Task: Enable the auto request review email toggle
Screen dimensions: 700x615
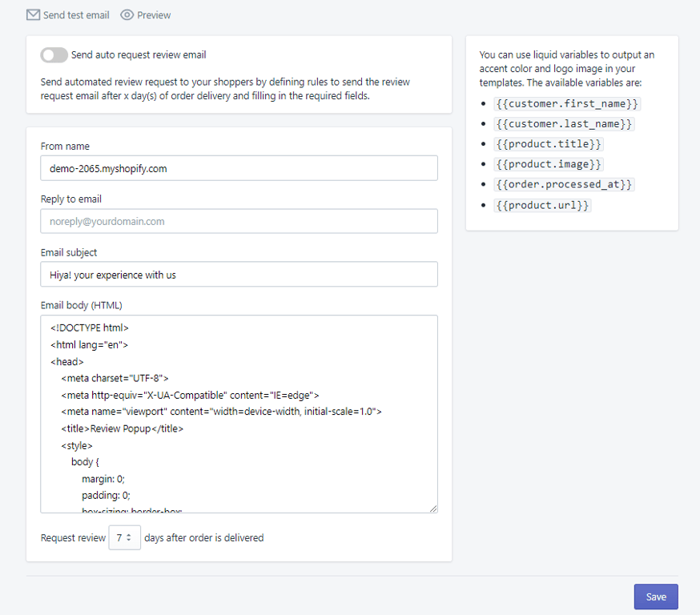Action: 54,55
